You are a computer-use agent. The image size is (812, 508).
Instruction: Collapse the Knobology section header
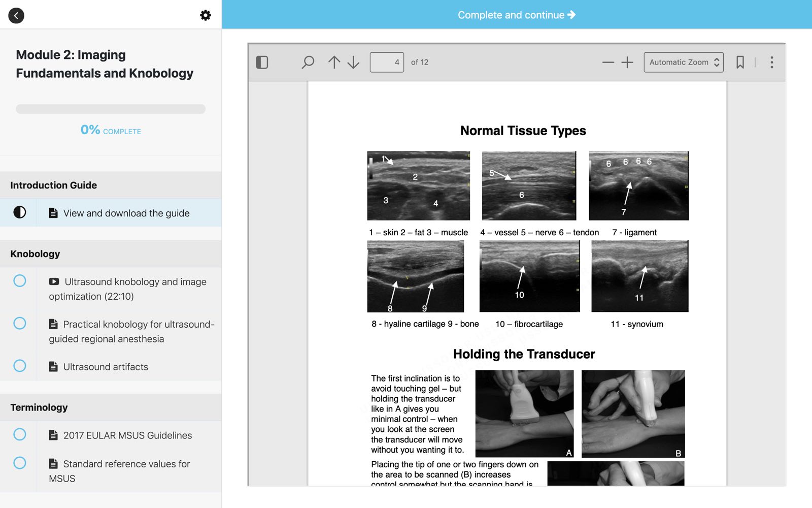[x=111, y=253]
